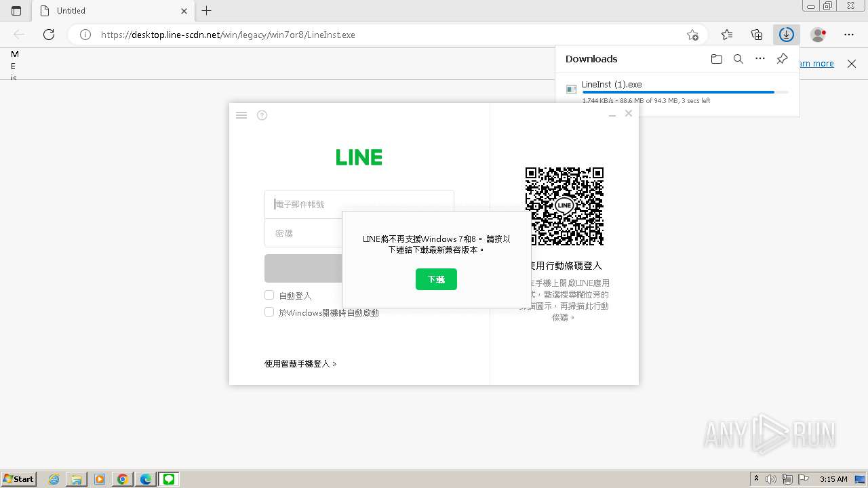Screen dimensions: 868x488
Task: Open a new browser tab
Action: point(207,11)
